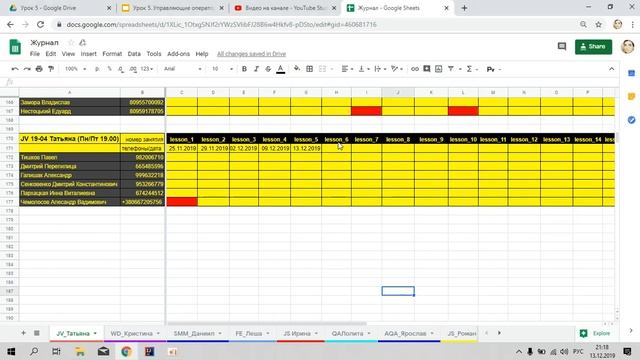Click the 'All changes saved in Drive' link
The height and width of the screenshot is (360, 640).
tap(251, 54)
